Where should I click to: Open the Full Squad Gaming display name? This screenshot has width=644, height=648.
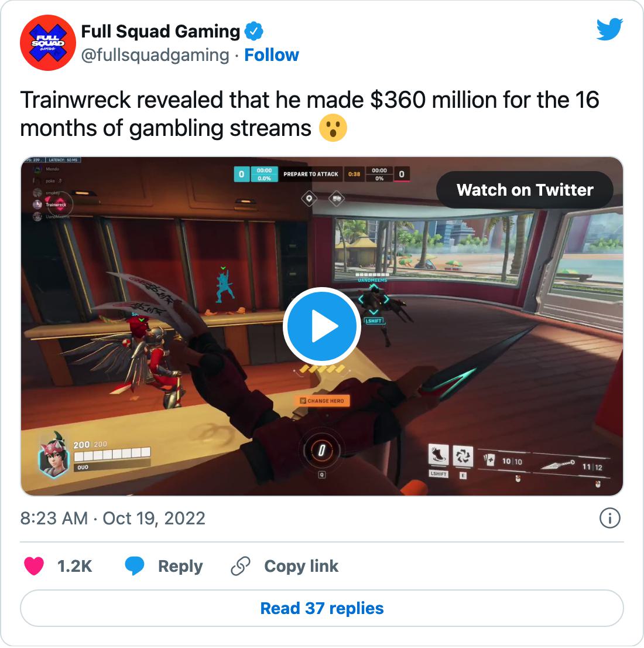pos(160,32)
